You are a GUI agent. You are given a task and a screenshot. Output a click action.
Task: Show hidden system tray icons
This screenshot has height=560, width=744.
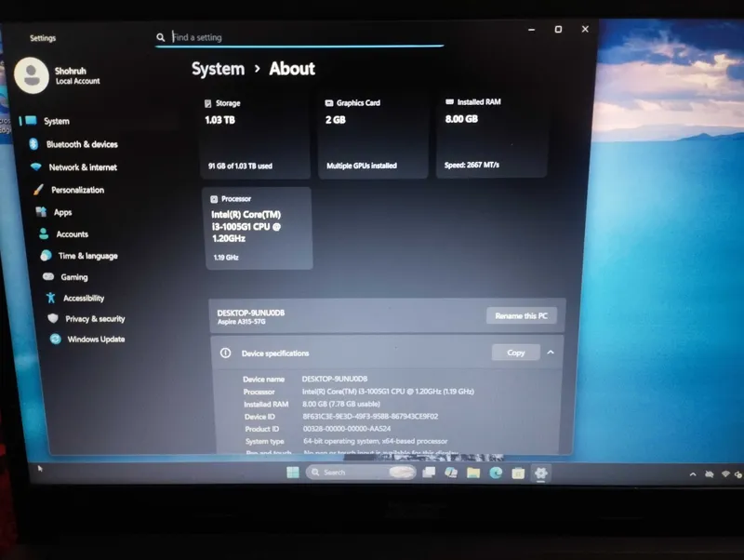tap(693, 474)
